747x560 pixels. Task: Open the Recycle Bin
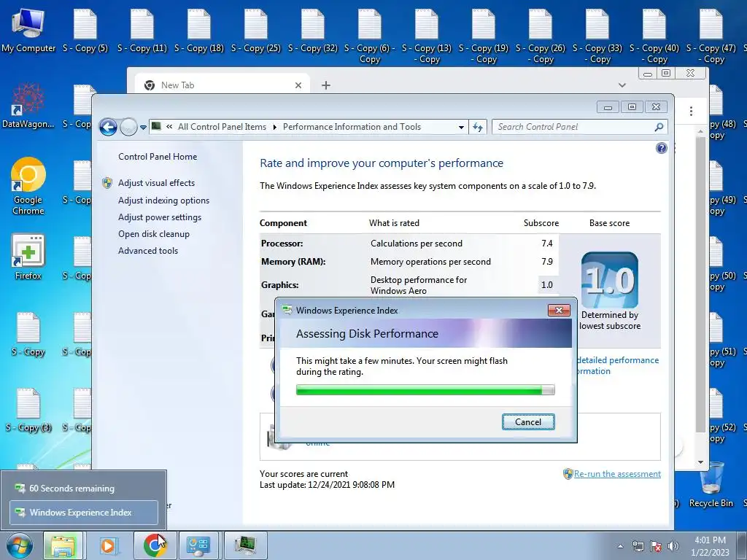coord(711,484)
